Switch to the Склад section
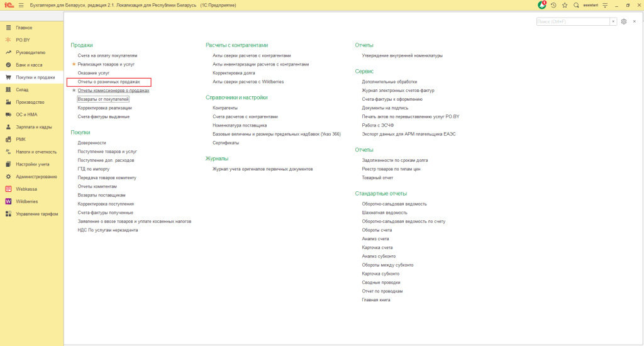The width and height of the screenshot is (644, 346). coord(22,89)
